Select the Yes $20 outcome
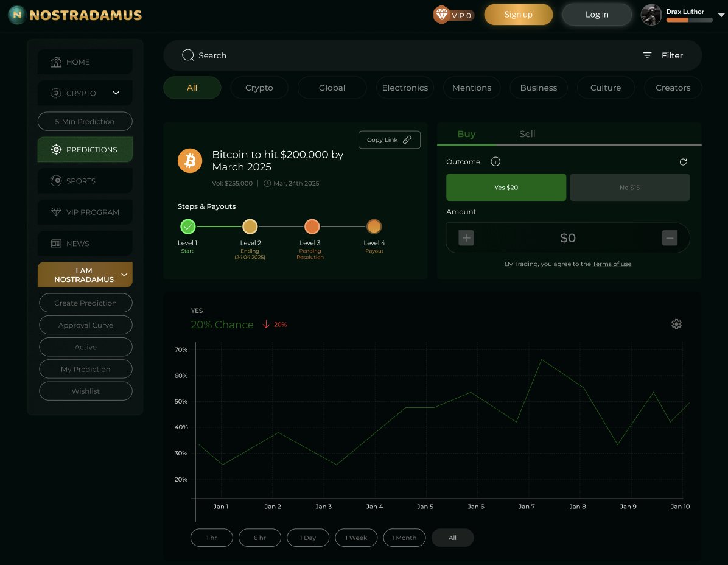 pos(506,188)
